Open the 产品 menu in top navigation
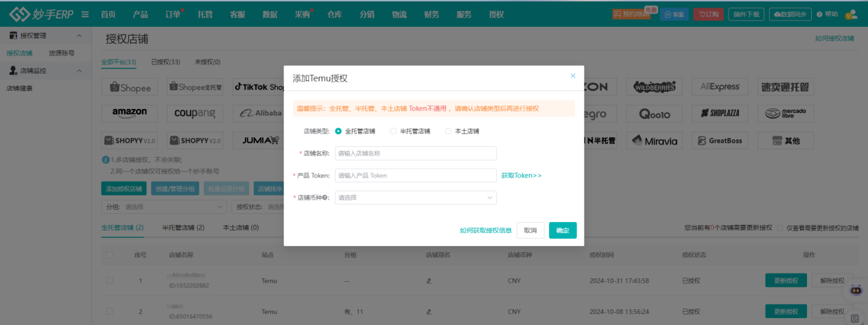This screenshot has height=325, width=868. (x=140, y=14)
